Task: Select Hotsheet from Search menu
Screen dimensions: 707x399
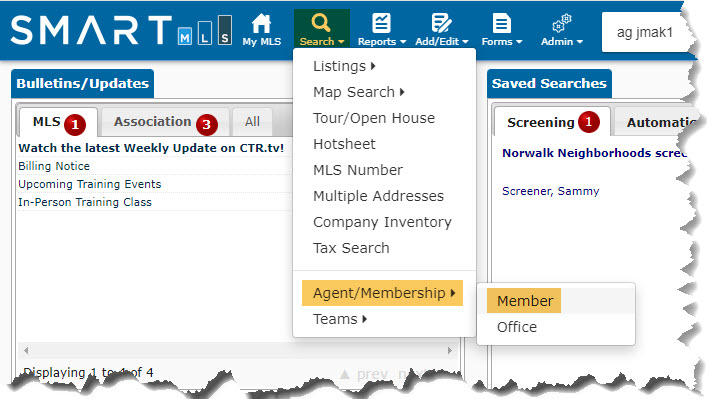Action: click(344, 144)
